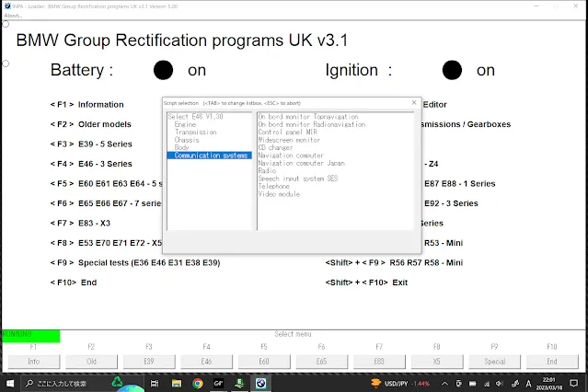Click the Ignition status indicator dot
588x392 pixels.
tap(452, 70)
